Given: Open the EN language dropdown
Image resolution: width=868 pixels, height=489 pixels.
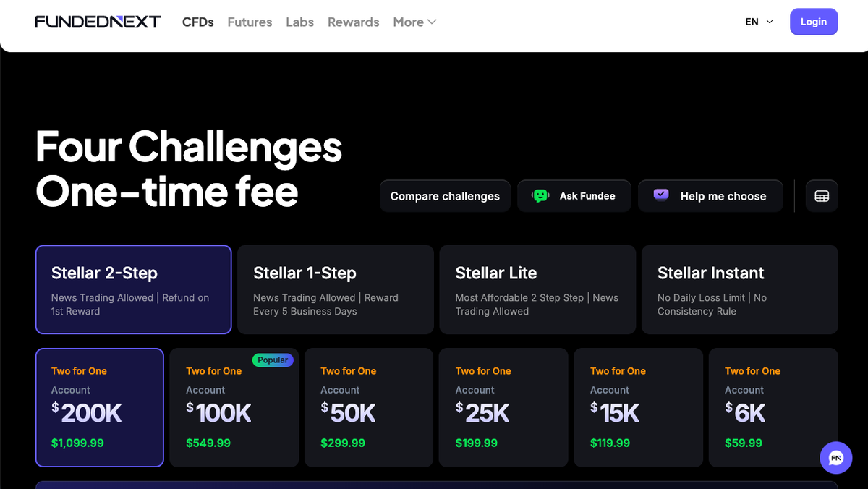Looking at the screenshot, I should point(759,22).
